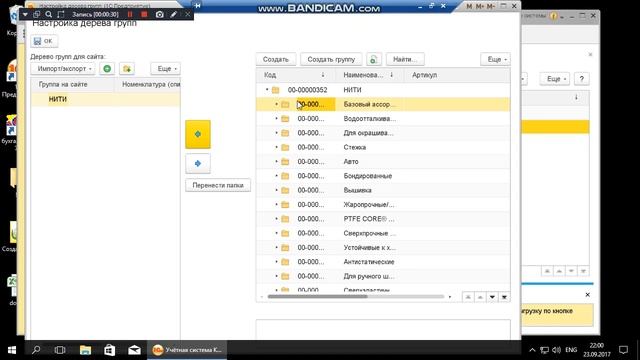
Task: Click the add folder icon in left toolbar
Action: click(x=127, y=69)
